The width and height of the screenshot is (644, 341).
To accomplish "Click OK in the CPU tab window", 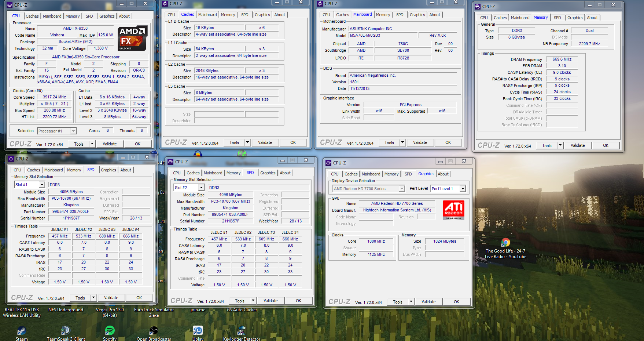I will pos(138,144).
